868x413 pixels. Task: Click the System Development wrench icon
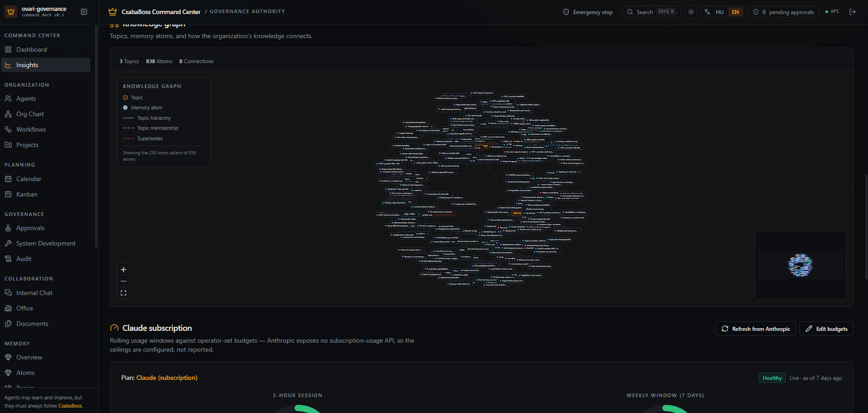pyautogui.click(x=8, y=243)
